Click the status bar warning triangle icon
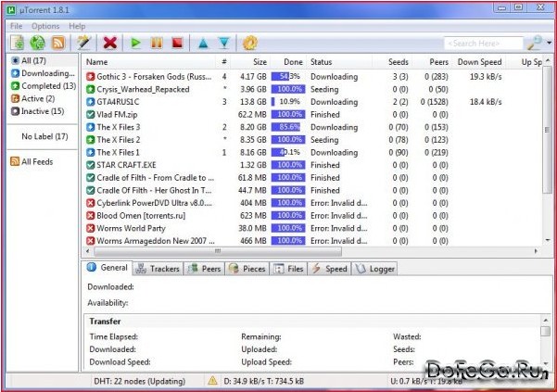This screenshot has width=557, height=392. click(x=212, y=381)
